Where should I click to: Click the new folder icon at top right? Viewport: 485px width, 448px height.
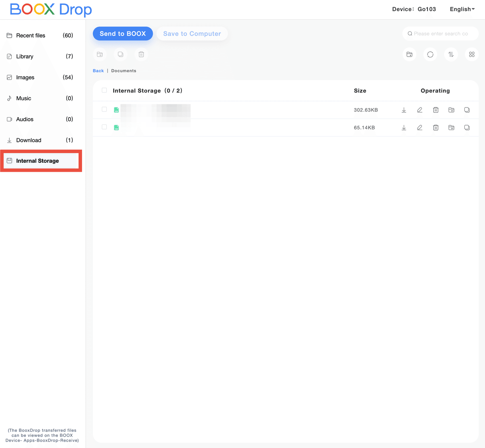tap(409, 54)
